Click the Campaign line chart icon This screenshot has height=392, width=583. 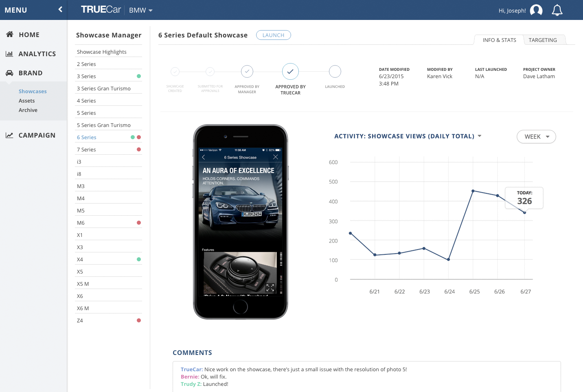9,135
